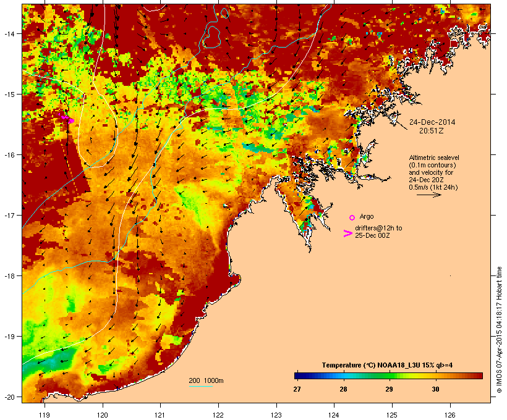
Task: Click longitude axis label 120
Action: (x=103, y=415)
